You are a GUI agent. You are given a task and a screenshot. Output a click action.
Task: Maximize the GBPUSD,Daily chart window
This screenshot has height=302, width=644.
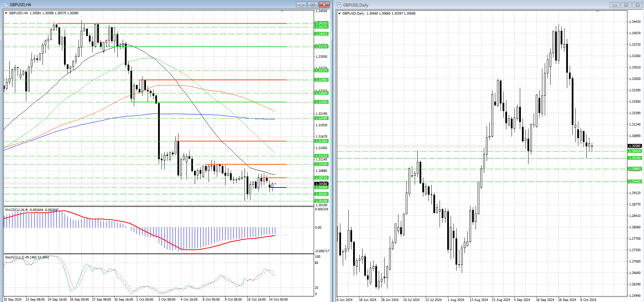click(626, 5)
